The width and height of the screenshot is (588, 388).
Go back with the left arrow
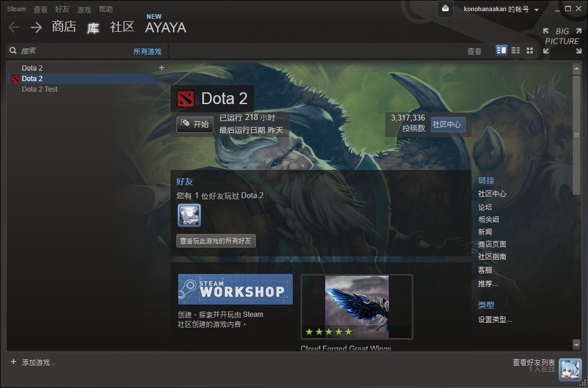(14, 28)
